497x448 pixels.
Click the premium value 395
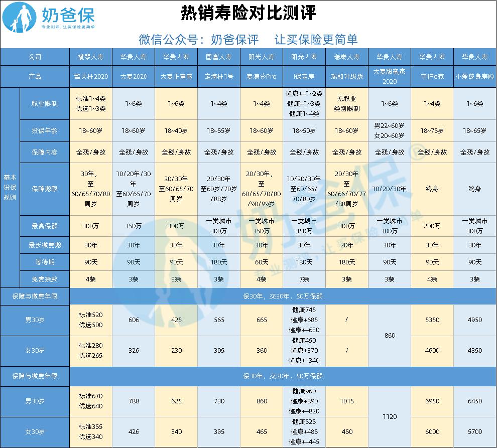coord(219,432)
